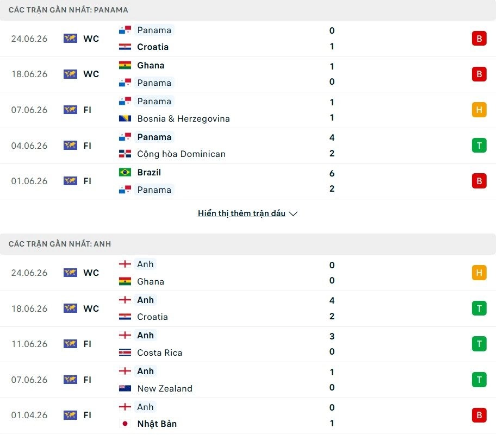504x435 pixels.
Task: Expand more matches with the chevron arrow
Action: click(293, 213)
